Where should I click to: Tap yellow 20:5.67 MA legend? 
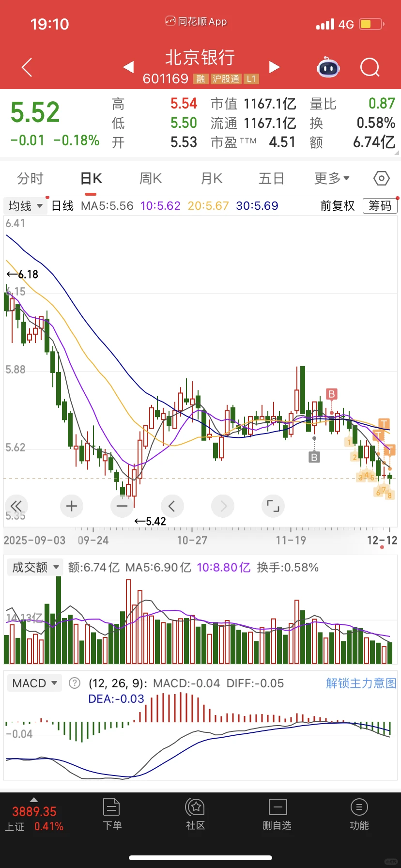[x=208, y=206]
